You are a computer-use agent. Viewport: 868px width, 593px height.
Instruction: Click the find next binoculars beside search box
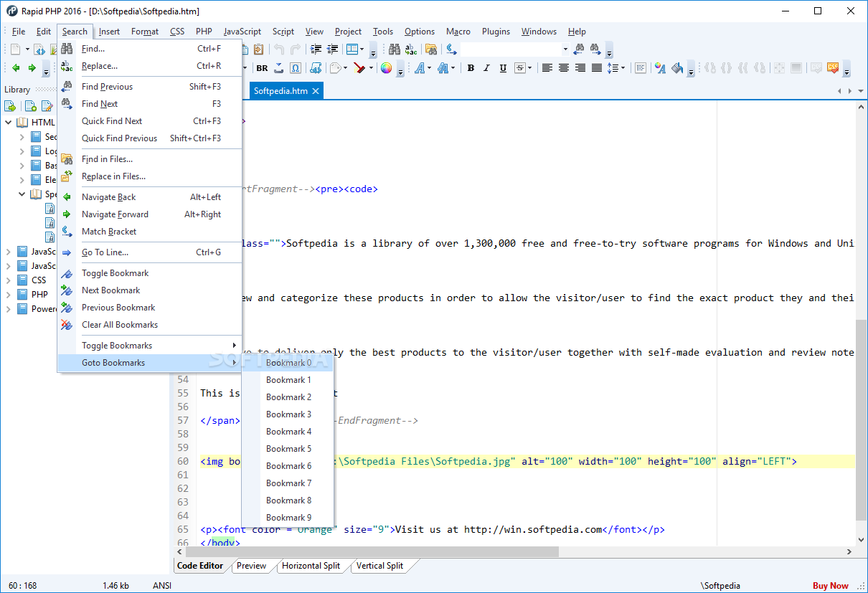point(595,49)
